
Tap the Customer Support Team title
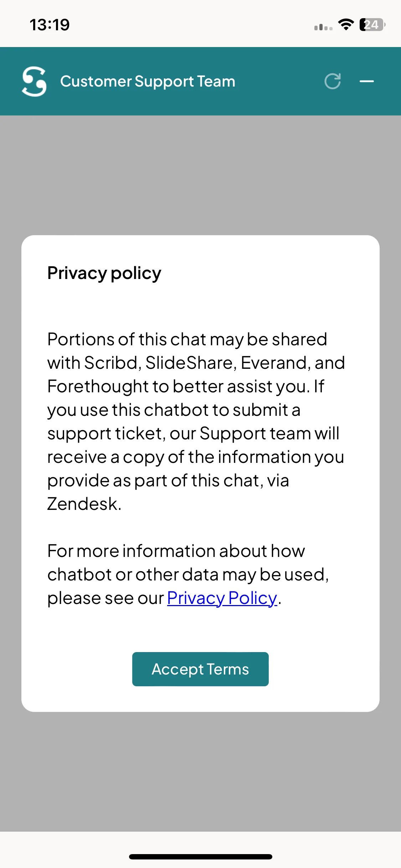(148, 81)
